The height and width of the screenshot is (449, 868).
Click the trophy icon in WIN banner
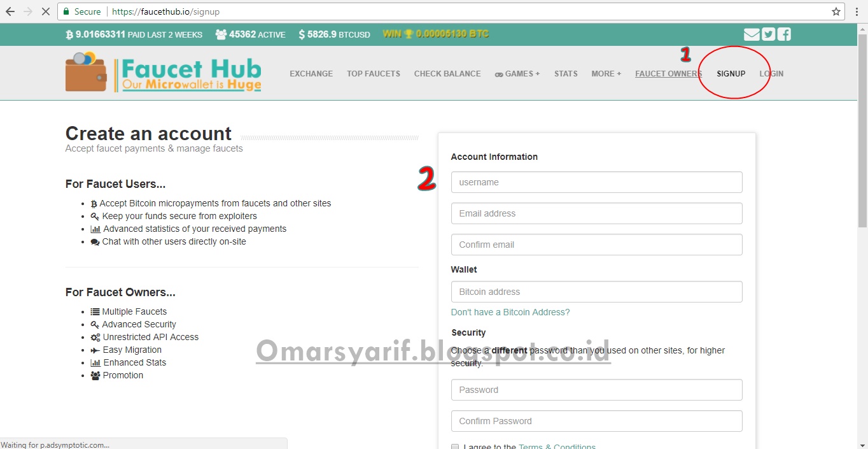coord(409,34)
